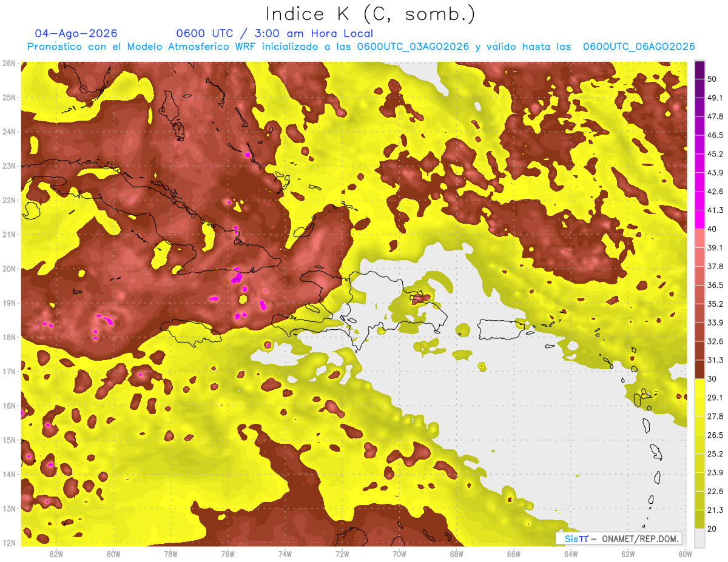Click the '15N' latitude axis label

[9, 440]
